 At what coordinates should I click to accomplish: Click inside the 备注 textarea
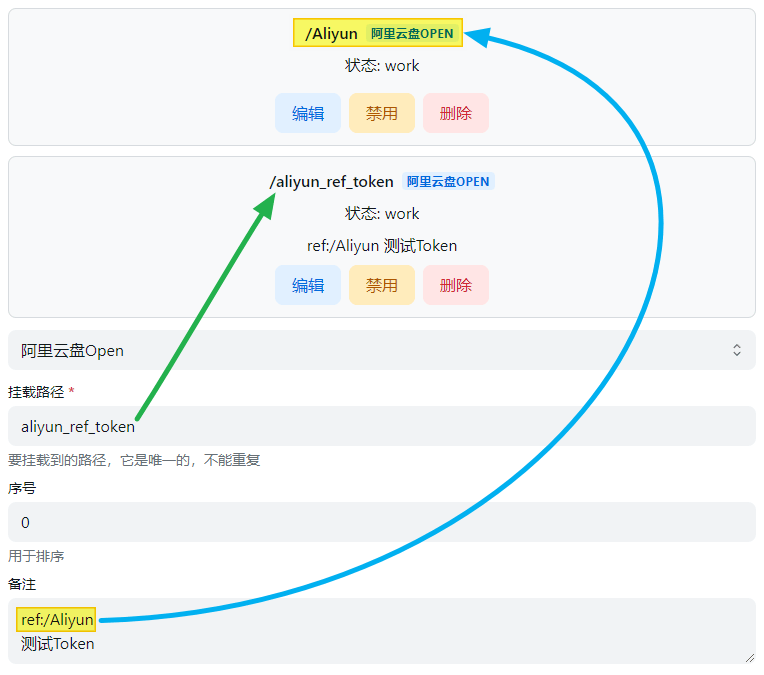[x=400, y=632]
